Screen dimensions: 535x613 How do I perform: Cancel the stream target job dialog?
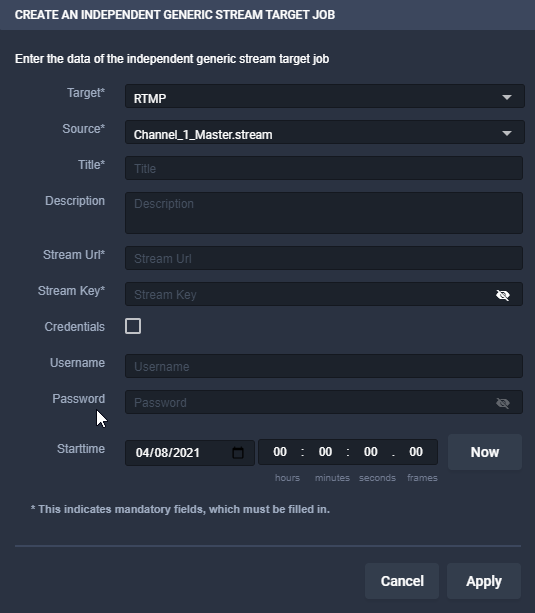point(402,581)
